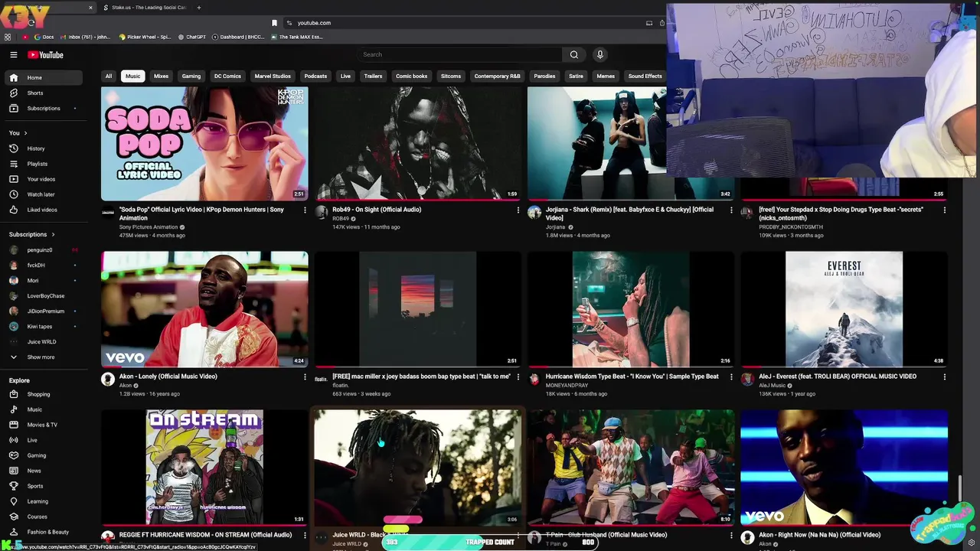Open Courses under Explore

coord(42,517)
